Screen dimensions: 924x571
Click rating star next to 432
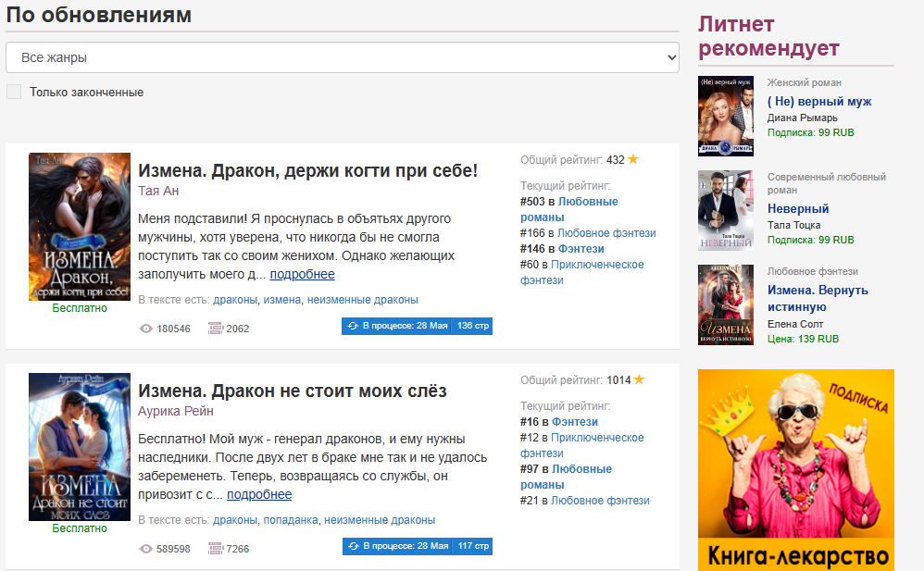[x=633, y=159]
